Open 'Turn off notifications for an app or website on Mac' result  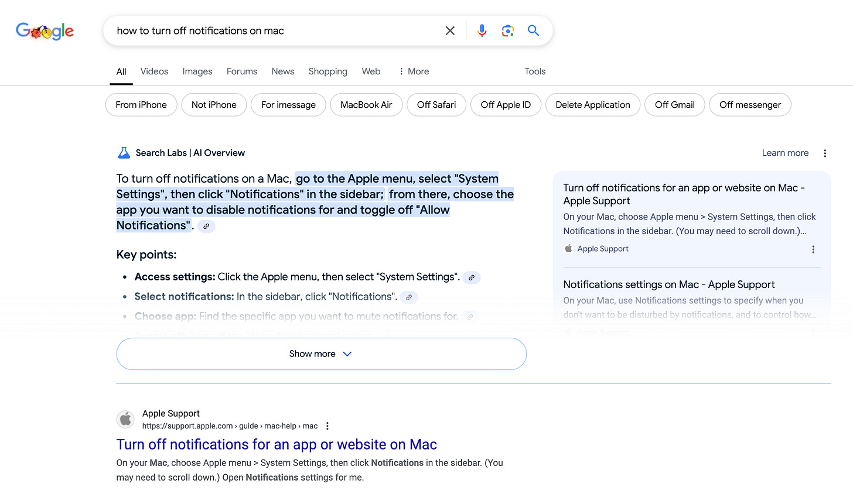coord(277,444)
